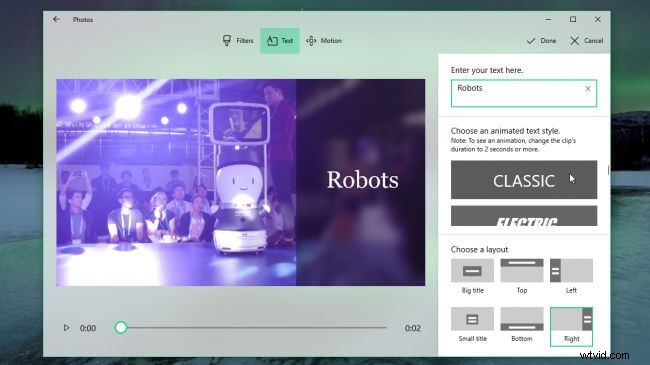Choose the Classic animated text style

(x=524, y=180)
